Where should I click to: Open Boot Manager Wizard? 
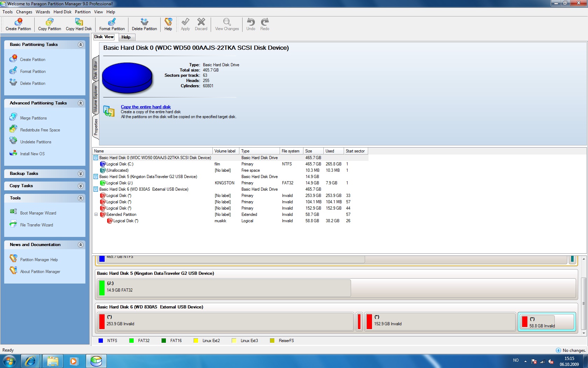tap(38, 213)
